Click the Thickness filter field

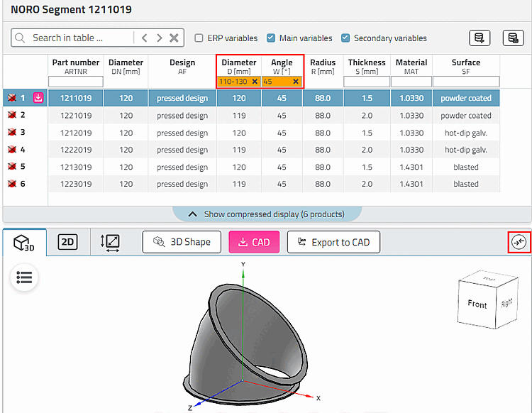click(x=367, y=82)
